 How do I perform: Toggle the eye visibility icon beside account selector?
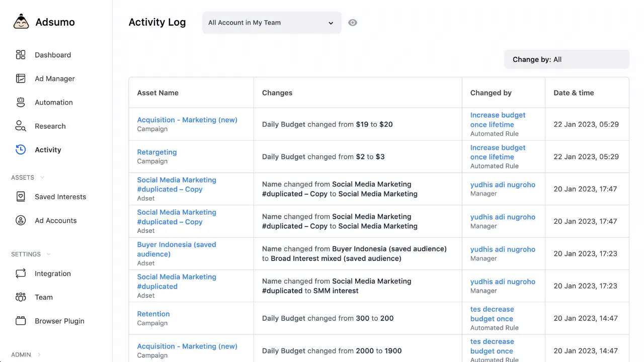pyautogui.click(x=353, y=23)
